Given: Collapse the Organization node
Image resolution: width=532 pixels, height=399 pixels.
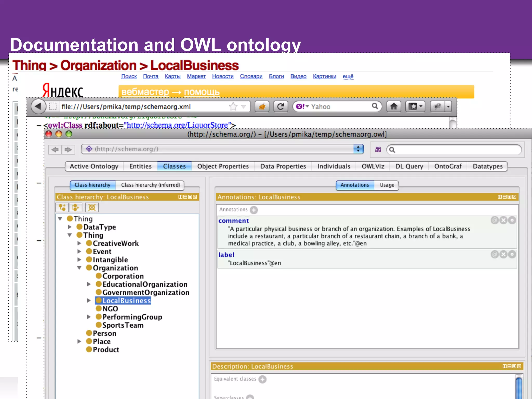Looking at the screenshot, I should (x=79, y=268).
